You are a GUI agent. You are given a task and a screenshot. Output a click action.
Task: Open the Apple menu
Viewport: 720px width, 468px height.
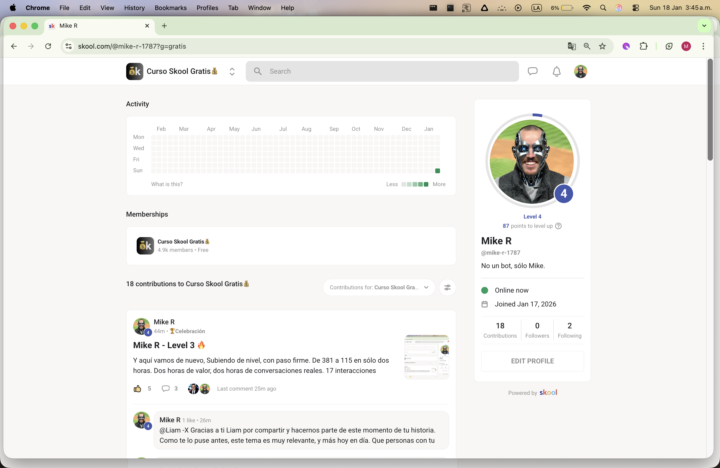(x=13, y=8)
